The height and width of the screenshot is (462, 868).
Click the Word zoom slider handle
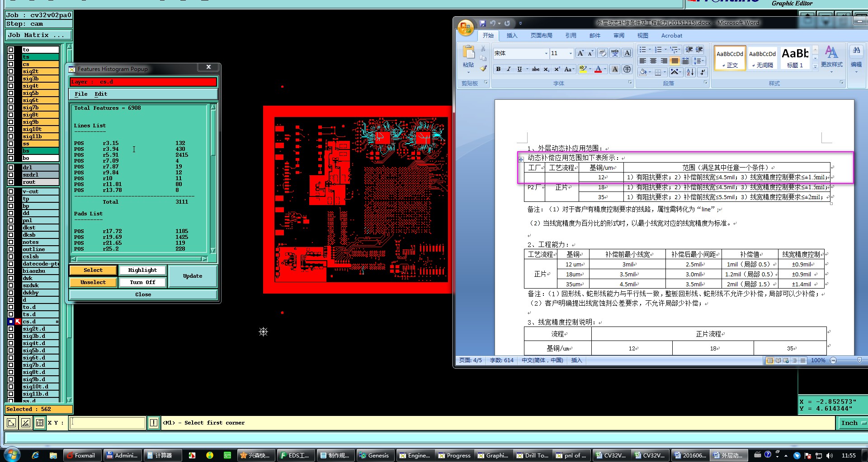click(859, 360)
